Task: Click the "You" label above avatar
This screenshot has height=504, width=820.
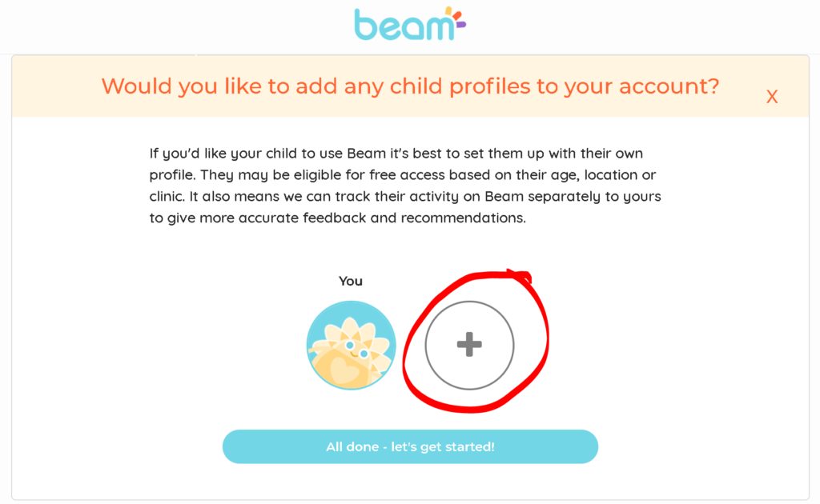Action: 351,281
